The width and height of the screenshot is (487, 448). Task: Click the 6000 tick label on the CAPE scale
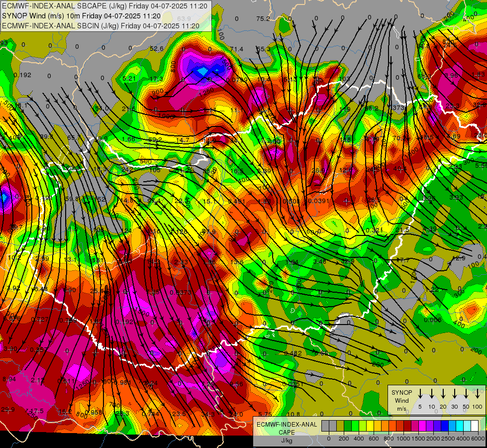pyautogui.click(x=479, y=439)
